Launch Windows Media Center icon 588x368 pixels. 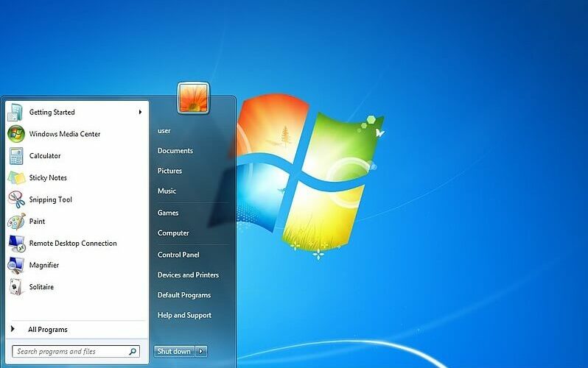click(x=16, y=134)
